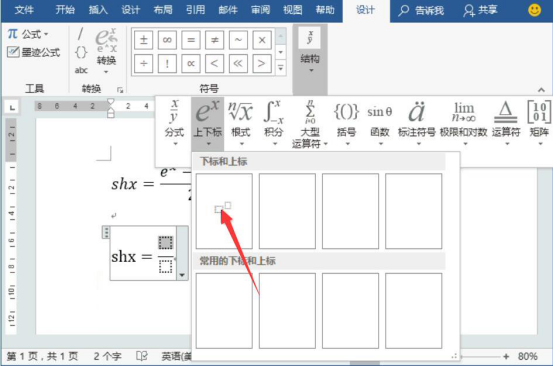Screen dimensions: 553x367
Task: Open the 转换 convert dropdown
Action: [106, 50]
